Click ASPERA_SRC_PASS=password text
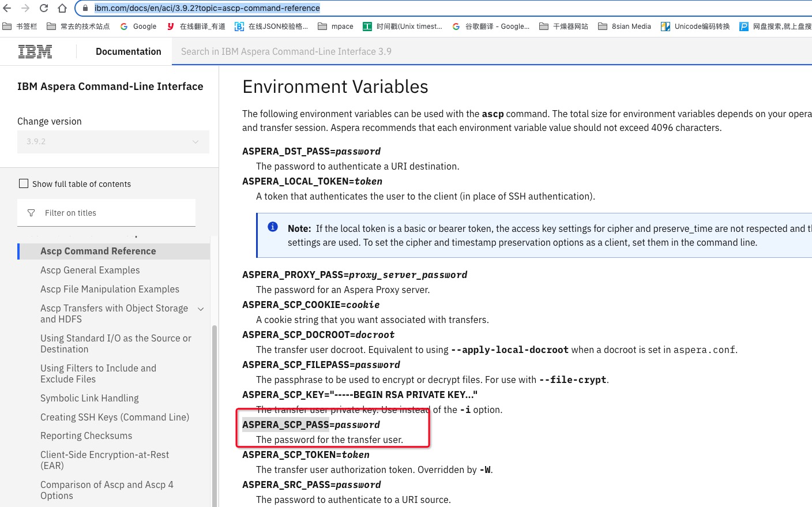The image size is (812, 507). click(311, 485)
